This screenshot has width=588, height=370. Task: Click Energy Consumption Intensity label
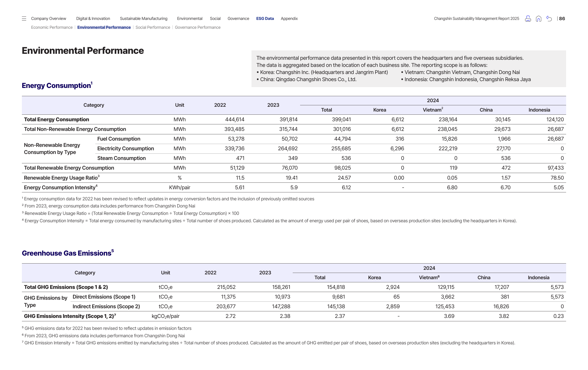click(61, 187)
